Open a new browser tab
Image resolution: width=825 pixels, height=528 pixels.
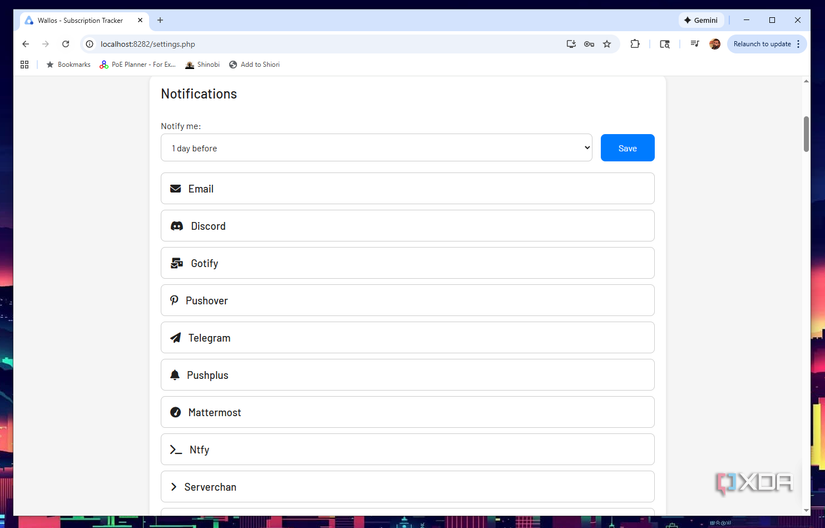[x=160, y=20]
